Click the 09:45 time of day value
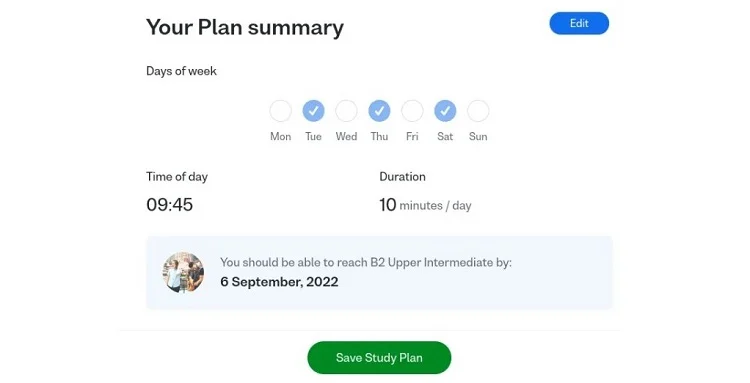The height and width of the screenshot is (383, 750). pyautogui.click(x=170, y=205)
